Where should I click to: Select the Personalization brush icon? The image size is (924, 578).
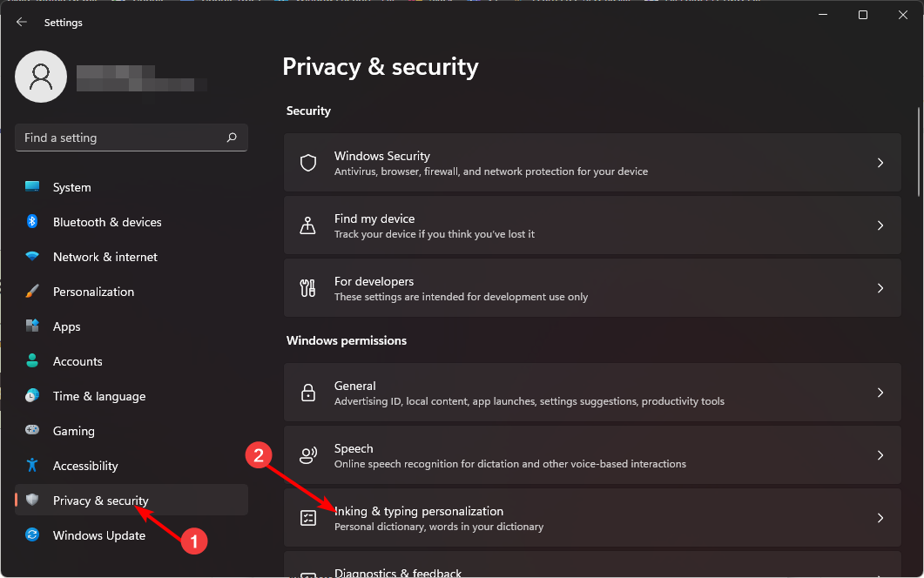click(x=33, y=292)
